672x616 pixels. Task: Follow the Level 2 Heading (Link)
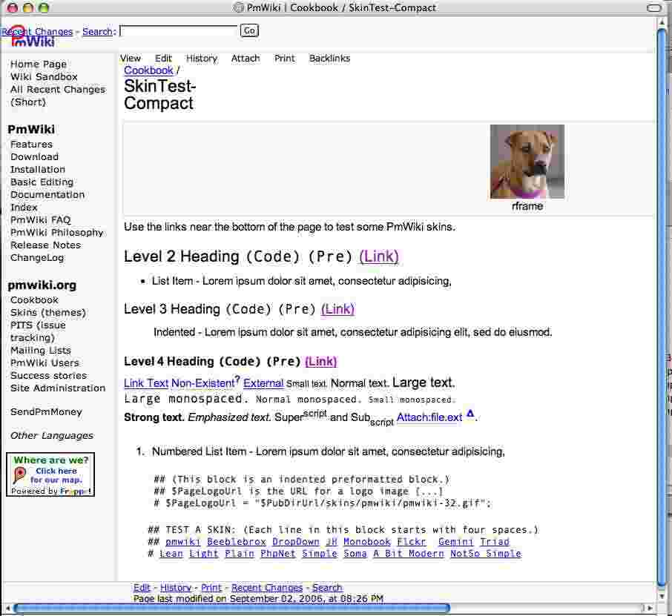click(379, 256)
